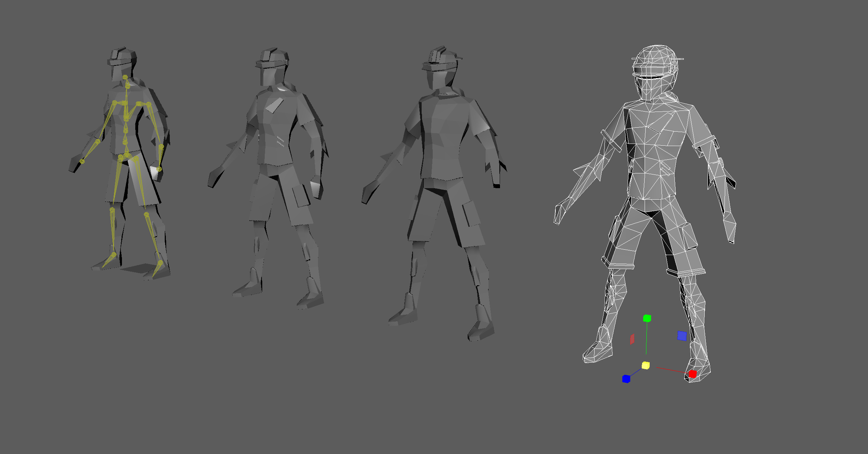The height and width of the screenshot is (454, 868).
Task: Click the faint red plane handle of gizmo
Action: tap(632, 339)
